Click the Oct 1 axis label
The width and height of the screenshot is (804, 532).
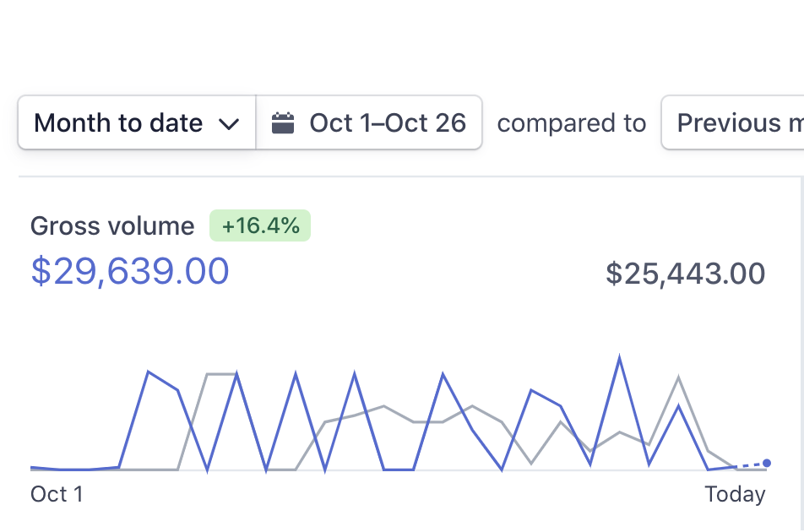coord(57,494)
